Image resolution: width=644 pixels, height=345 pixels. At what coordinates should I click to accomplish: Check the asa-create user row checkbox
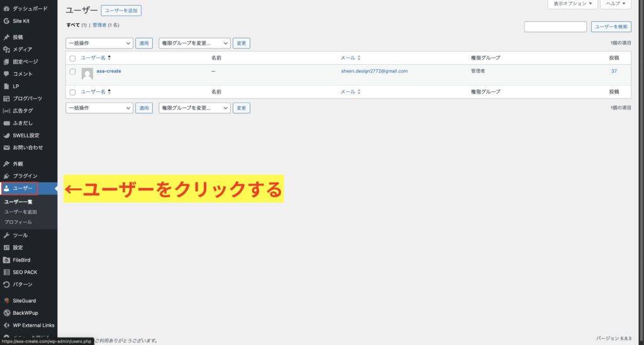[72, 72]
